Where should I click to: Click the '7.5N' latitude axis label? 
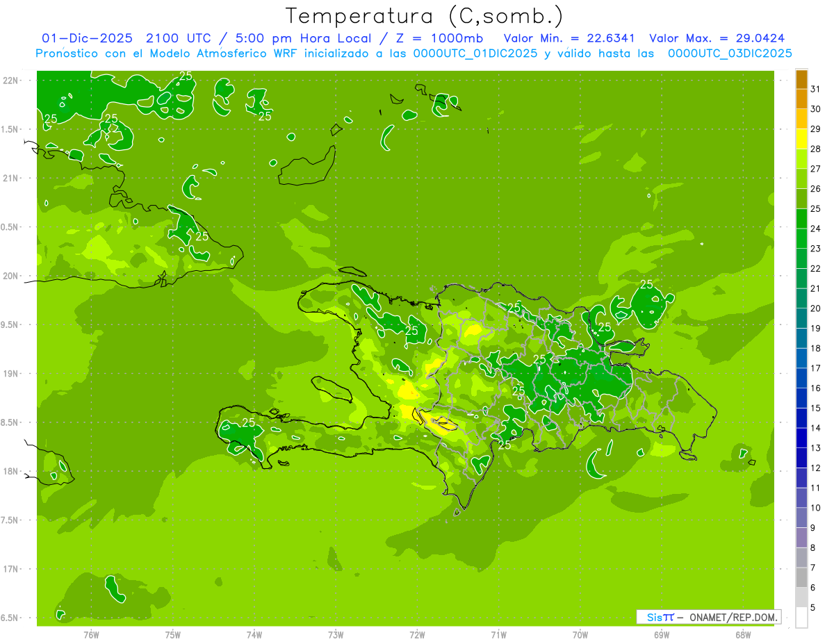[10, 520]
